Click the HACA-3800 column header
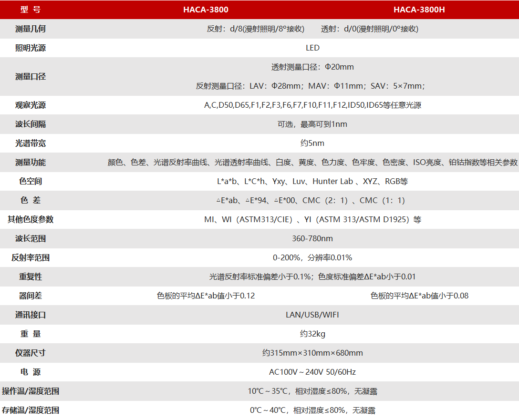 pos(206,10)
